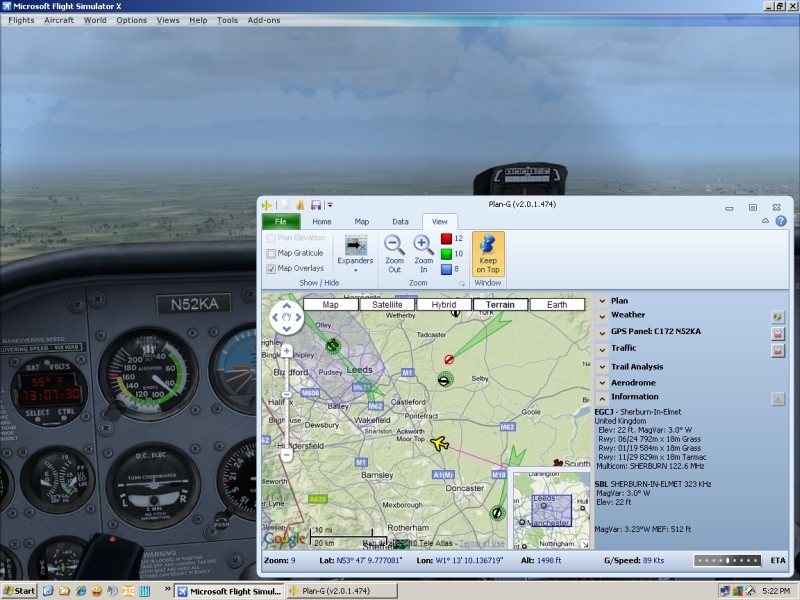
Task: Click the GPS Panel disconnect icon
Action: [x=778, y=333]
